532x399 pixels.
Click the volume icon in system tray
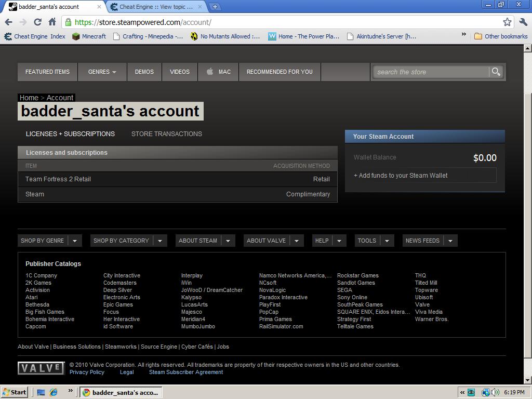tap(495, 393)
